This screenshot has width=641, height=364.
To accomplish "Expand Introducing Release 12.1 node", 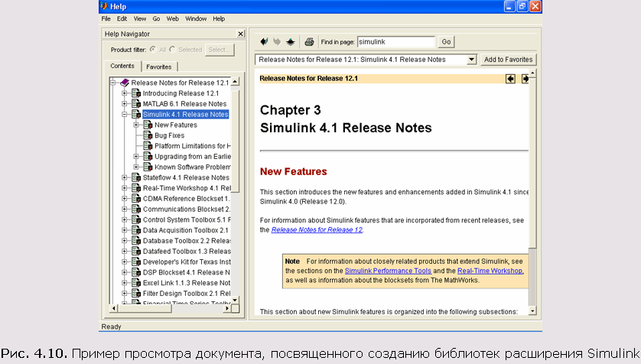I will (124, 93).
